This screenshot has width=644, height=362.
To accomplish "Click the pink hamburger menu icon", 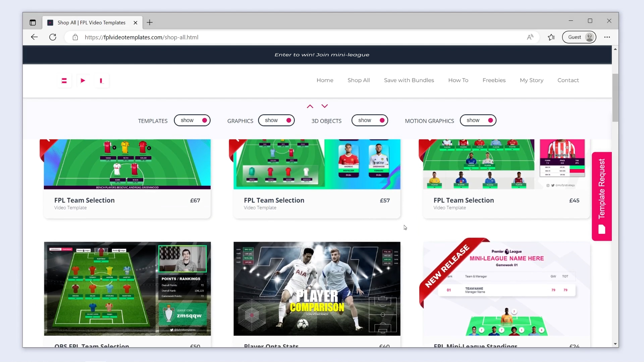I will (64, 80).
